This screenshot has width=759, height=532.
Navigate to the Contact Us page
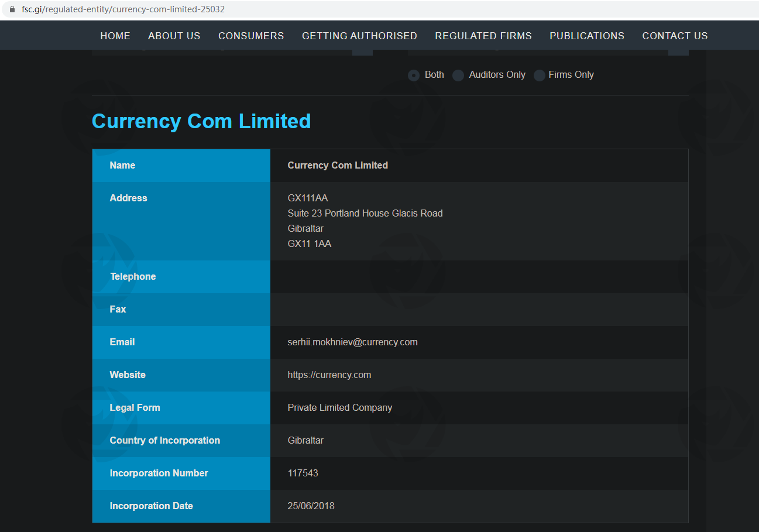(x=675, y=36)
